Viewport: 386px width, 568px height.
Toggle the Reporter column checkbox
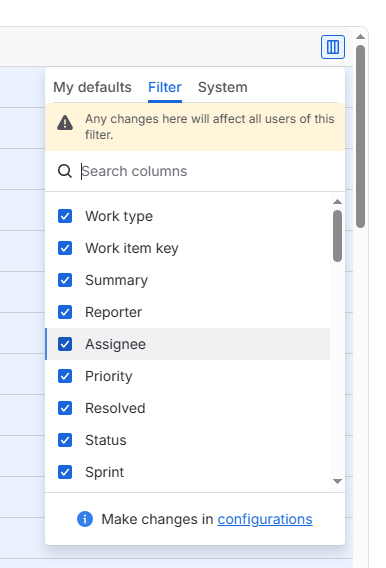65,312
